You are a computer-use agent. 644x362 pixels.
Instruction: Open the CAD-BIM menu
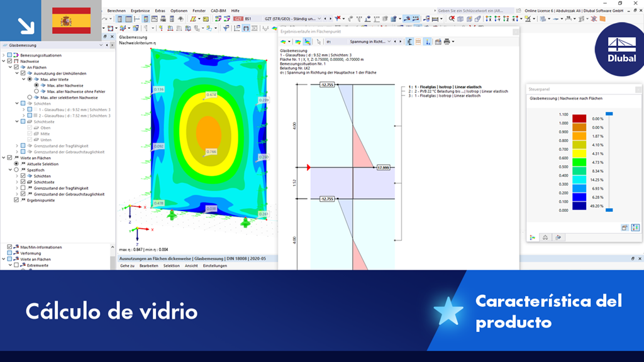(x=219, y=11)
